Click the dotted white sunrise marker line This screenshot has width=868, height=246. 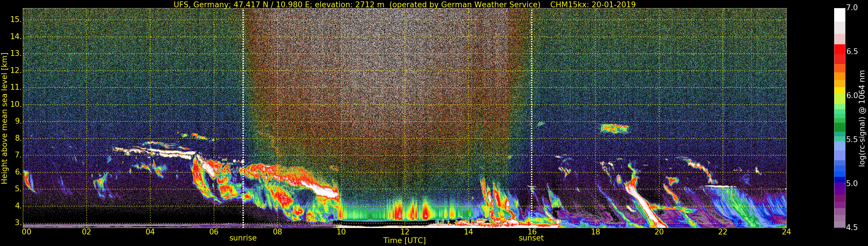243,118
